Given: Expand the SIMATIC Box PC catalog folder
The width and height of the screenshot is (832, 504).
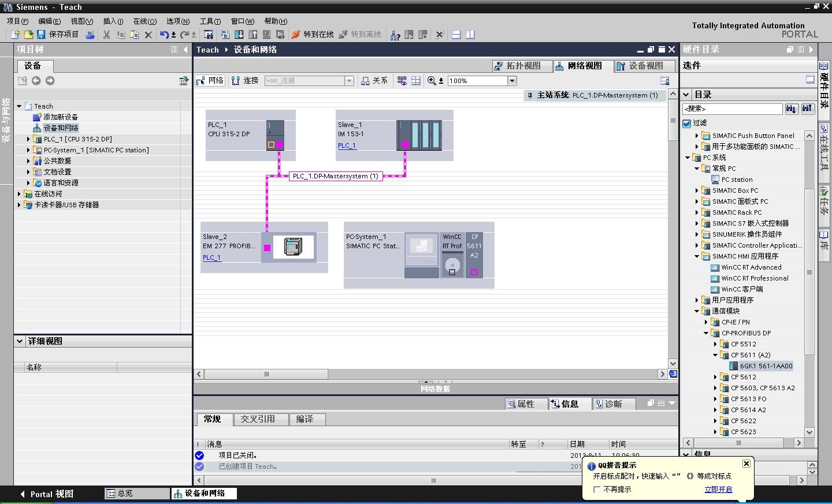Looking at the screenshot, I should pyautogui.click(x=697, y=191).
